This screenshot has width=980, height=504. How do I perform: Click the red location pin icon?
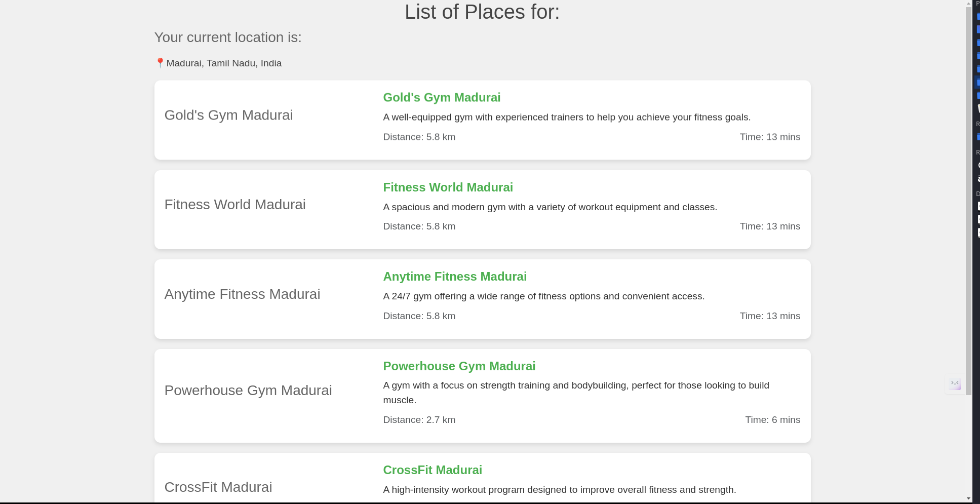(160, 63)
